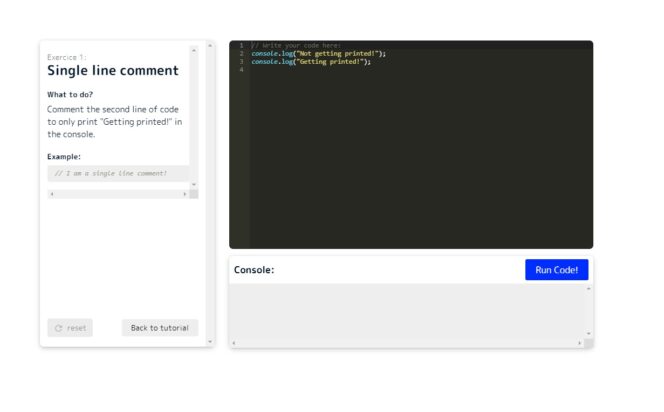
Task: Click the "Not getting printed!" code line
Action: point(318,53)
